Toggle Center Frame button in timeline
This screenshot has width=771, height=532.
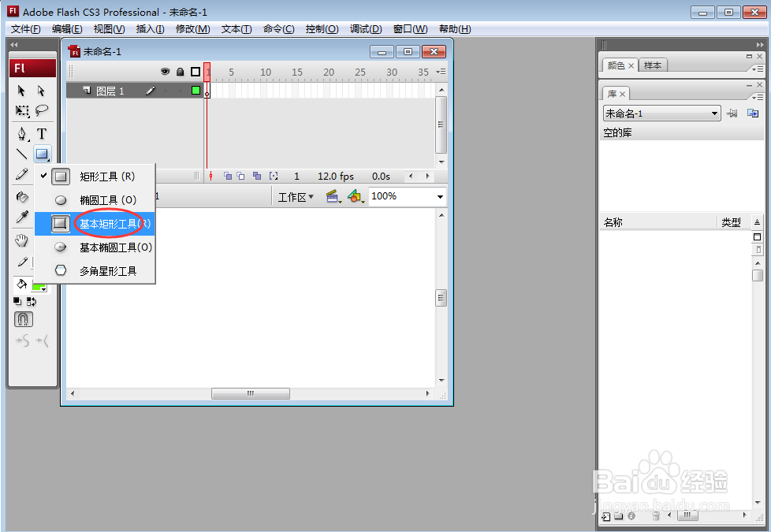coord(211,176)
